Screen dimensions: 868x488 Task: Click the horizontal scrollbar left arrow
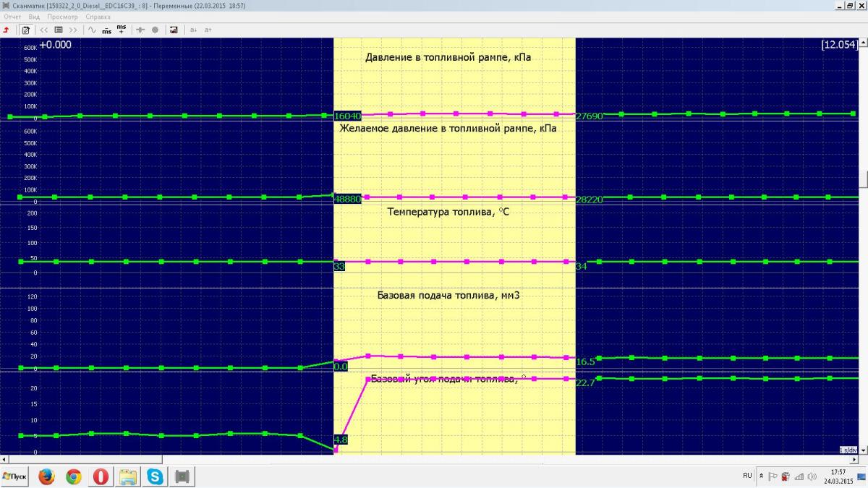(4, 459)
